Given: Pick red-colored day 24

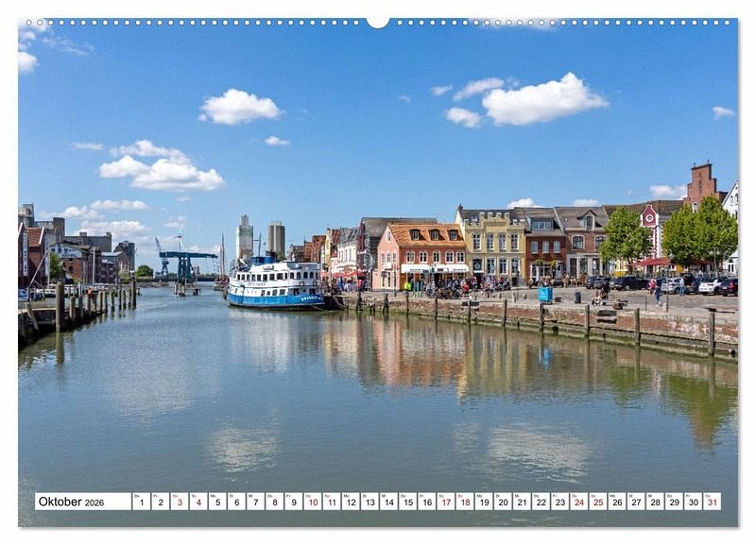Looking at the screenshot, I should click(579, 502).
